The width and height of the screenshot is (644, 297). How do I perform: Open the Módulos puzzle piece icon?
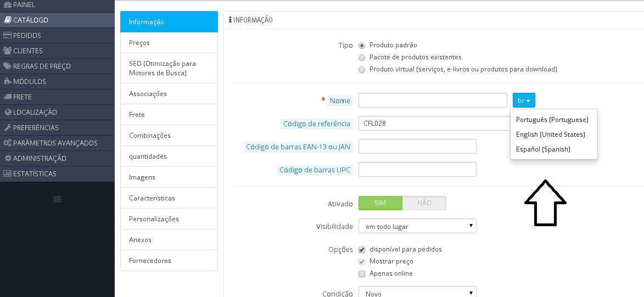click(x=7, y=81)
